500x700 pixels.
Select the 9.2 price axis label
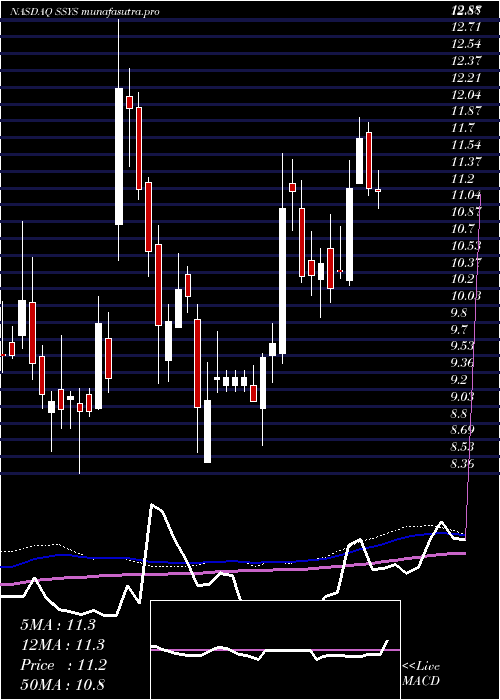click(x=459, y=380)
